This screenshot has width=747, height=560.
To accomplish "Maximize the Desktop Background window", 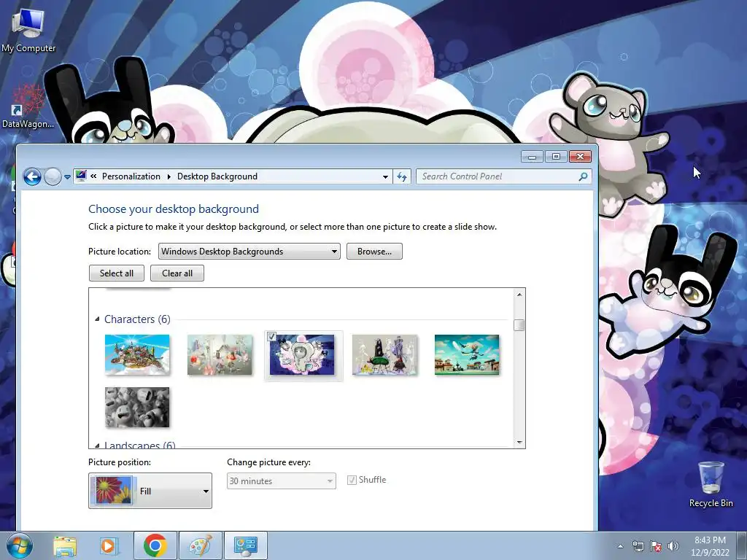I will tap(555, 157).
